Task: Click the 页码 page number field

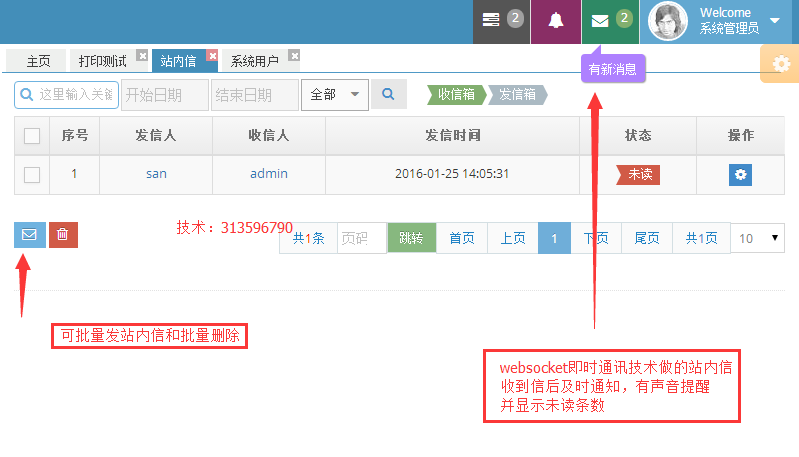Action: 361,238
